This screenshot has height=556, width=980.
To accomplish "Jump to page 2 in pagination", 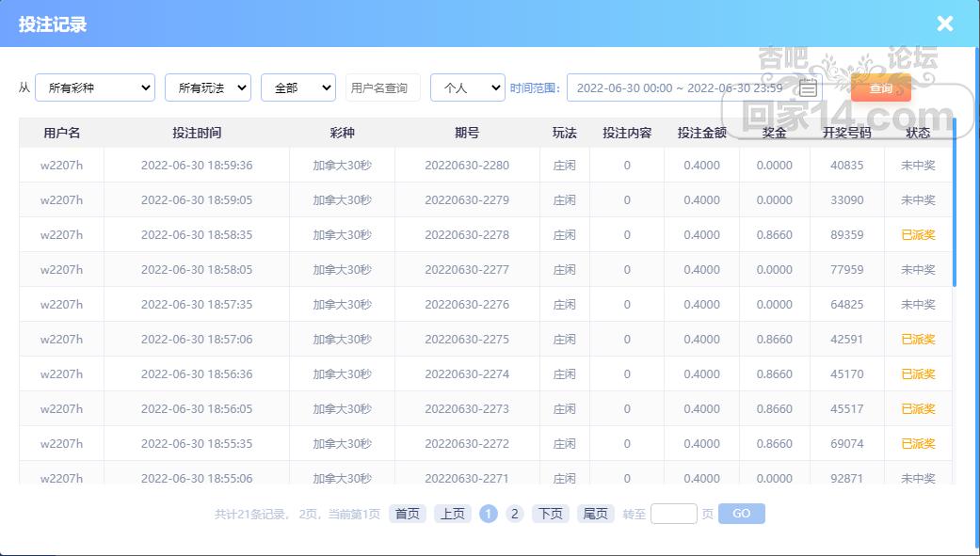I will click(x=514, y=514).
